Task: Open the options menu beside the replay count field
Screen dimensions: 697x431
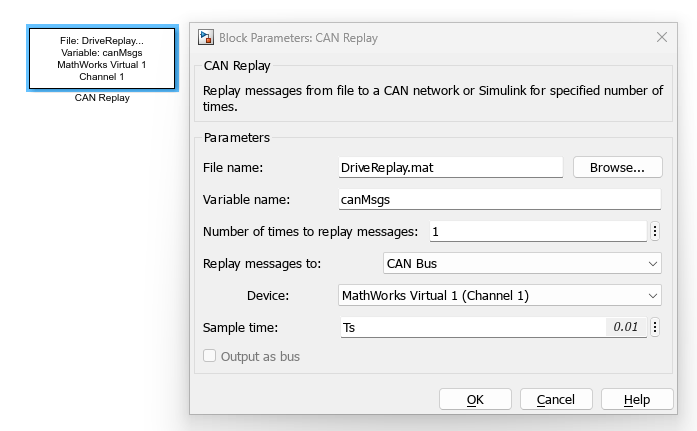Action: [654, 231]
